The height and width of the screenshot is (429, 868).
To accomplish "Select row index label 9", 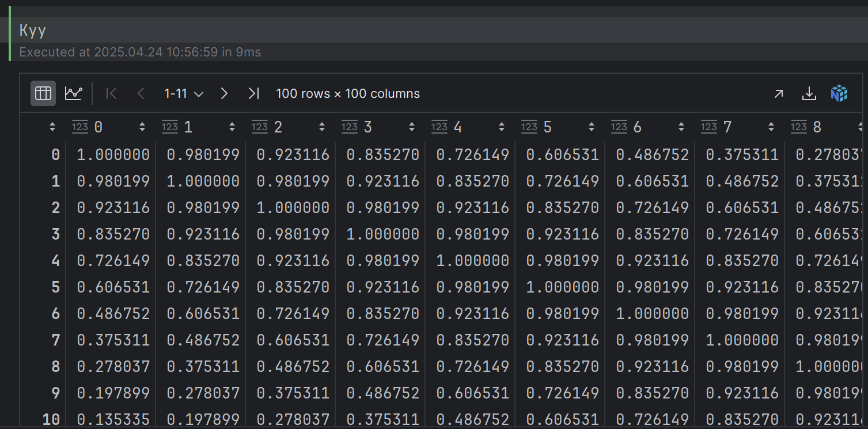I will click(x=55, y=393).
